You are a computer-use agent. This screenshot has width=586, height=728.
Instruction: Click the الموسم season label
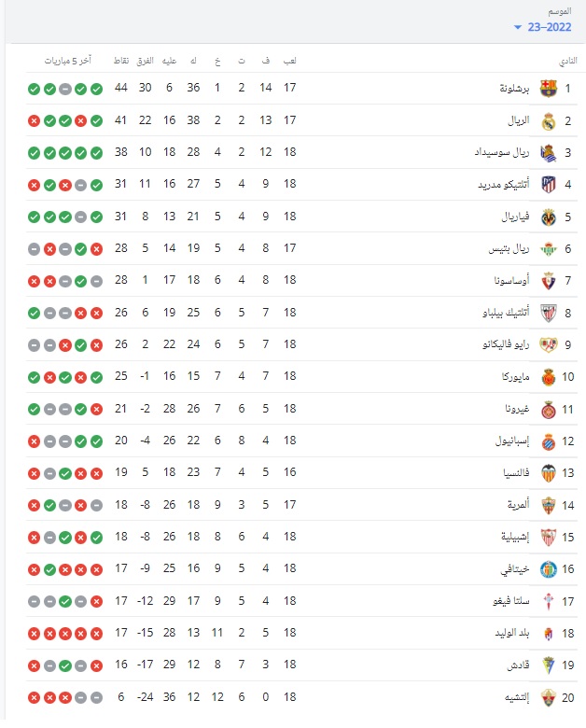(x=560, y=11)
